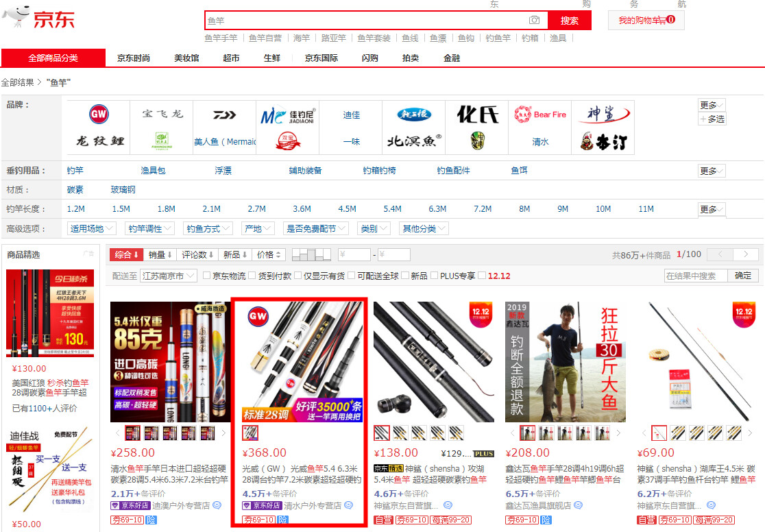The image size is (765, 532).
Task: Open the 京东国际 navigation tab
Action: tap(321, 58)
